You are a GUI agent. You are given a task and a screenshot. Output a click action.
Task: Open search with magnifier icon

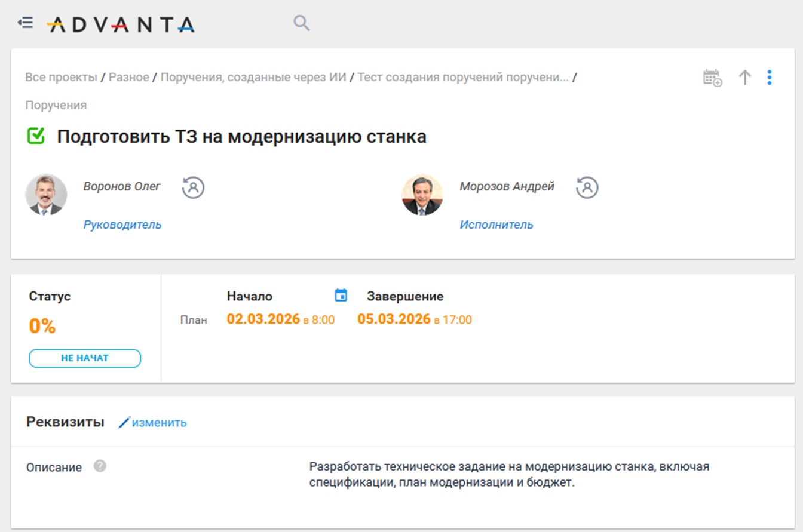(x=301, y=23)
